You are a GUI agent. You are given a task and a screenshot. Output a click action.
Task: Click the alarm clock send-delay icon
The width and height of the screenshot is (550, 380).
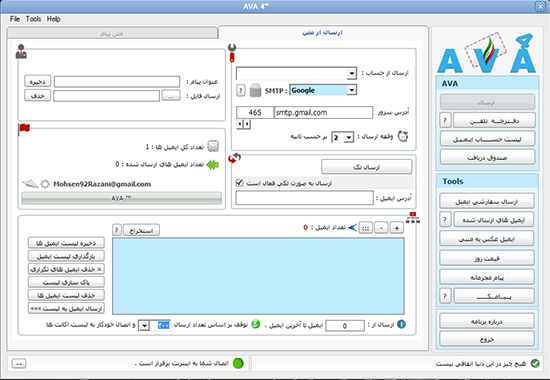pos(403,135)
